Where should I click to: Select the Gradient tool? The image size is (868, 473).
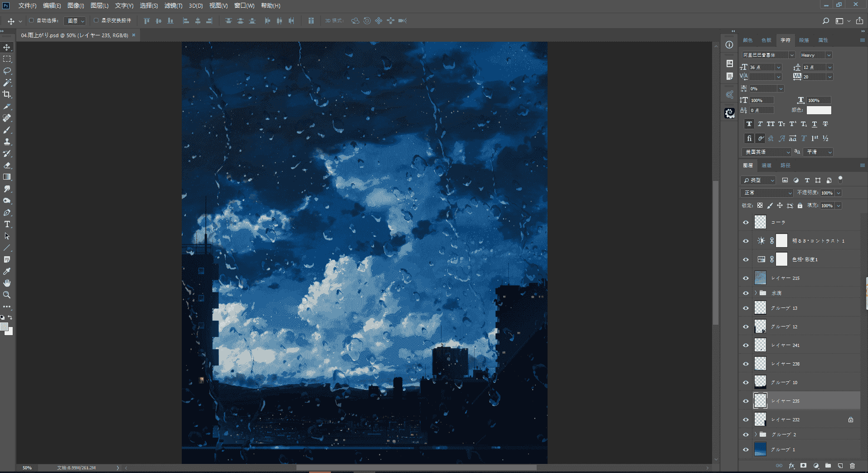coord(7,177)
